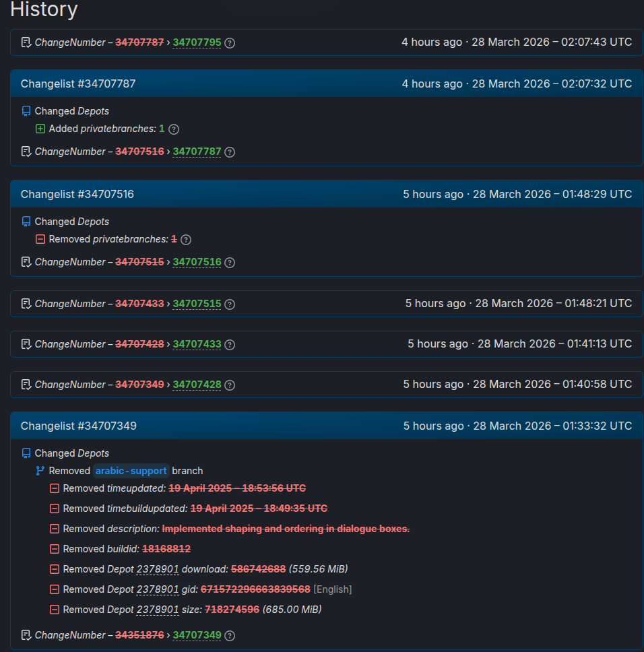Screen dimensions: 644x652
Task: Open changenumber link 34707349 in green
Action: pyautogui.click(x=197, y=635)
